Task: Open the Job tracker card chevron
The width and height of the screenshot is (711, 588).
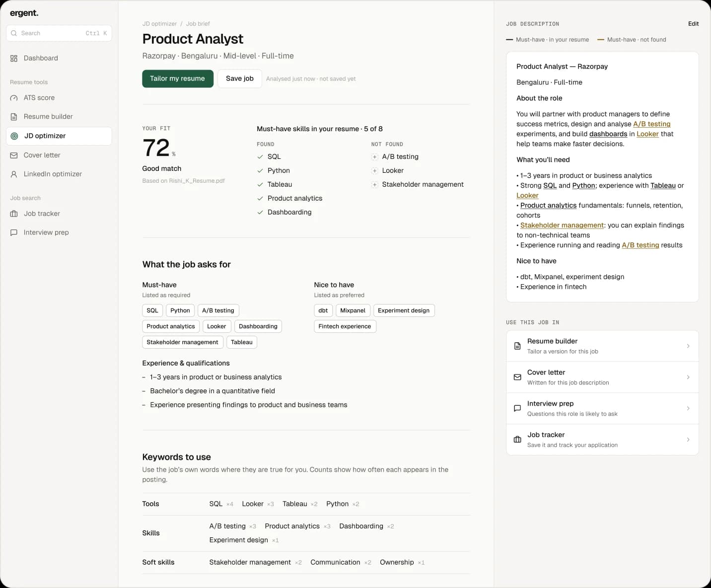Action: [688, 440]
